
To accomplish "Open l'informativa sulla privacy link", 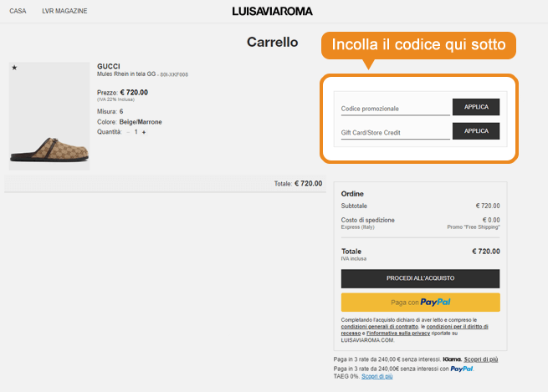I will pos(398,333).
